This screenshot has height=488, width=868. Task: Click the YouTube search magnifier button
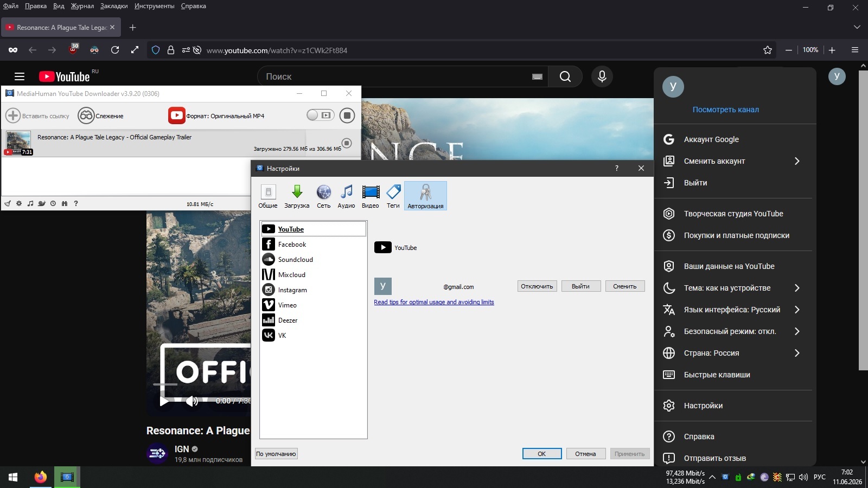click(x=565, y=76)
